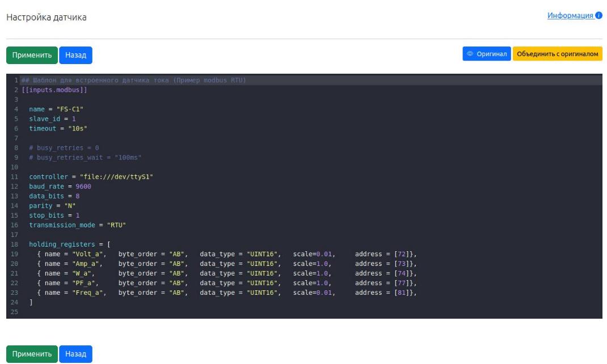
Task: Open the Информация link
Action: pyautogui.click(x=570, y=16)
